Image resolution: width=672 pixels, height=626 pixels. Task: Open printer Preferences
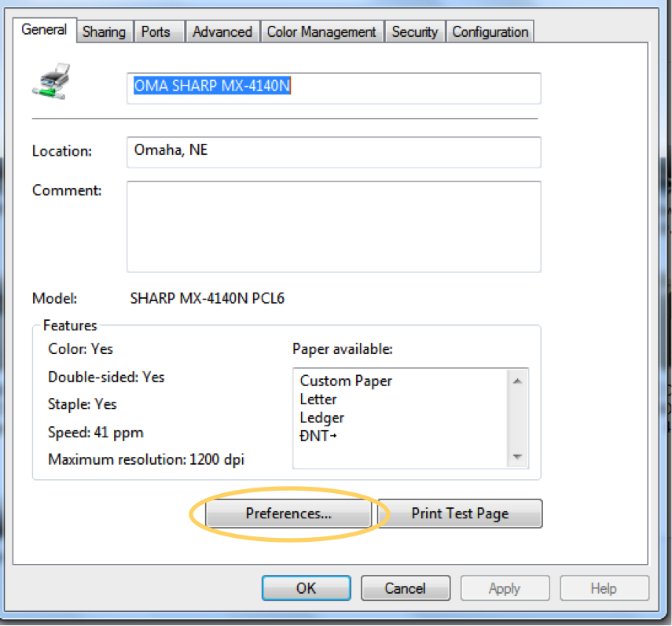click(288, 514)
